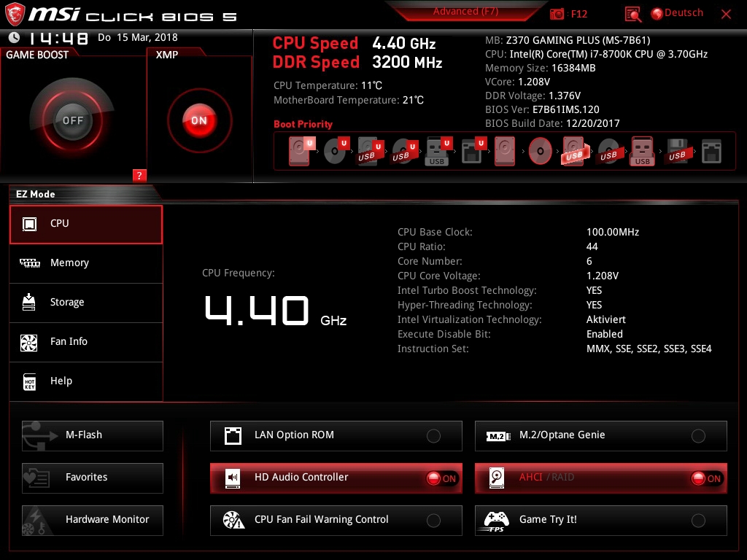Image resolution: width=747 pixels, height=560 pixels.
Task: Take a screenshot with the F12 camera icon
Action: click(557, 14)
